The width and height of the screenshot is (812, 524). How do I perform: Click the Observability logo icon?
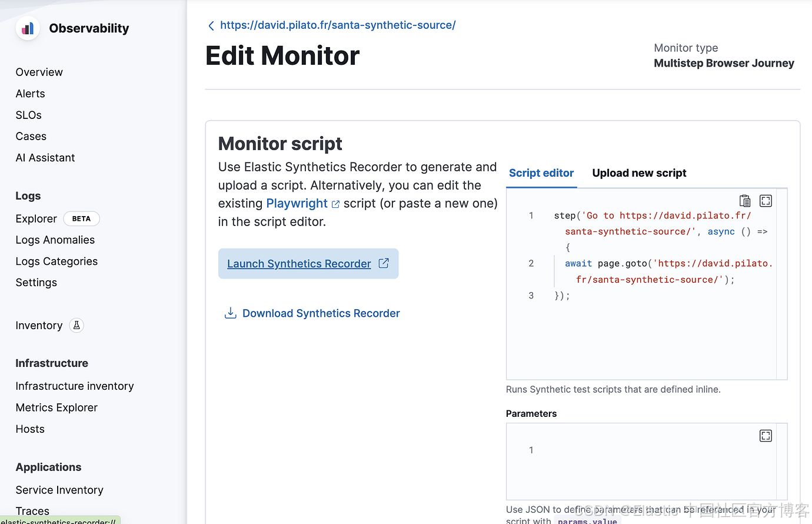click(x=28, y=28)
